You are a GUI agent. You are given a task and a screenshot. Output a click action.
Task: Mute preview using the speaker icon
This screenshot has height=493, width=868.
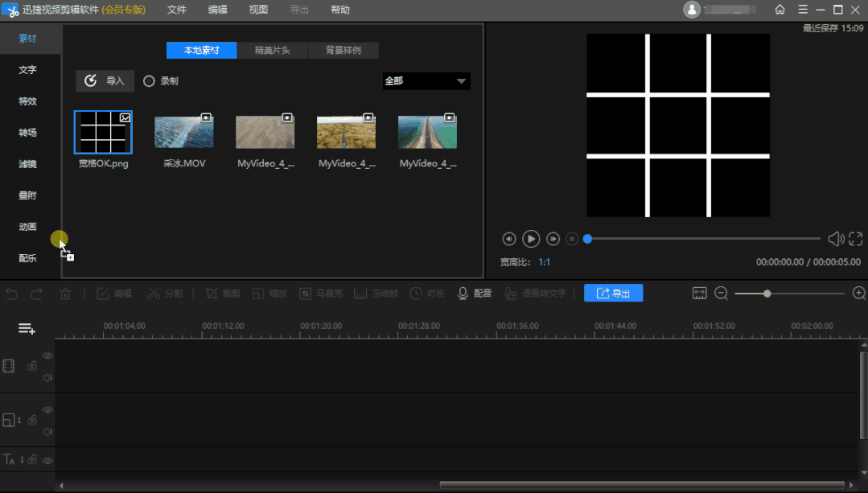(836, 239)
